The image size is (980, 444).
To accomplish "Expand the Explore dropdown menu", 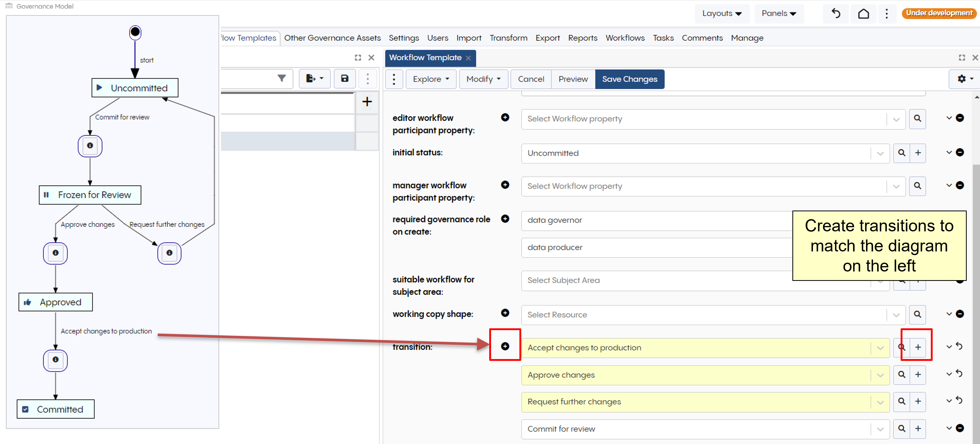I will point(431,79).
